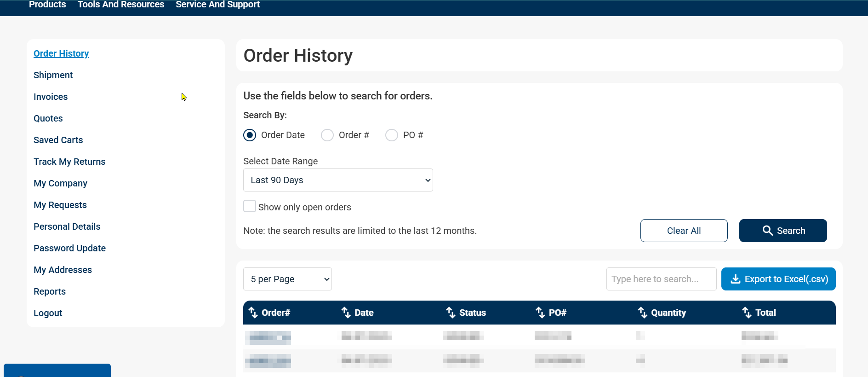Screen dimensions: 868x377
Task: Expand the 5 per Page dropdown
Action: coord(287,279)
